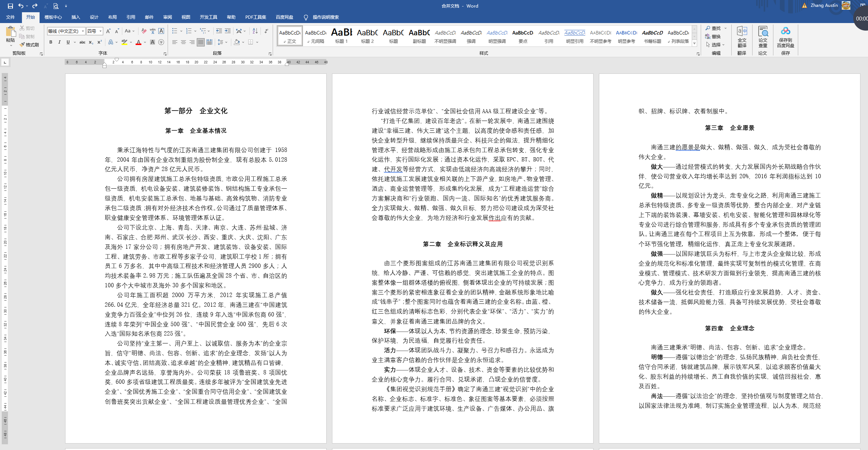868x450 pixels.
Task: Click the Clear Formatting eraser icon
Action: click(144, 31)
